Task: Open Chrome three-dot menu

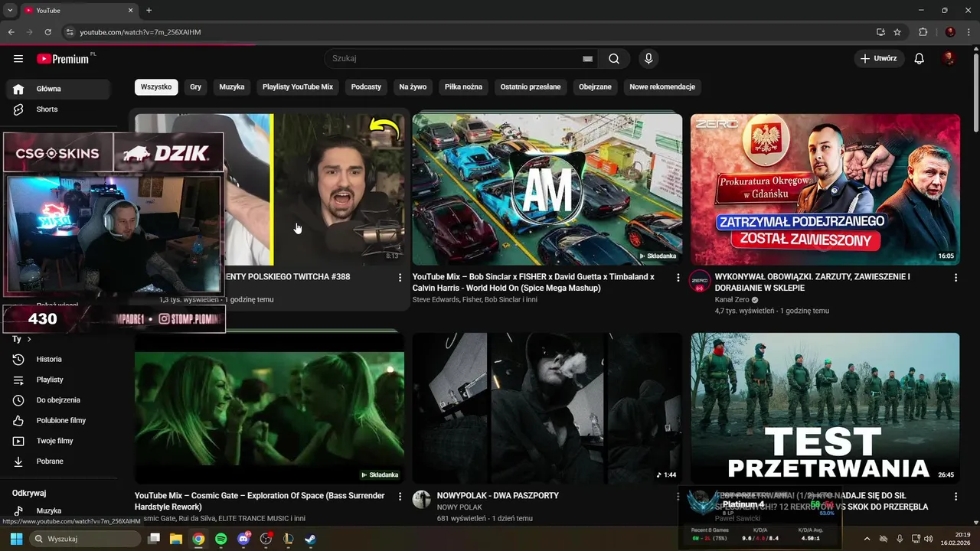Action: tap(969, 32)
